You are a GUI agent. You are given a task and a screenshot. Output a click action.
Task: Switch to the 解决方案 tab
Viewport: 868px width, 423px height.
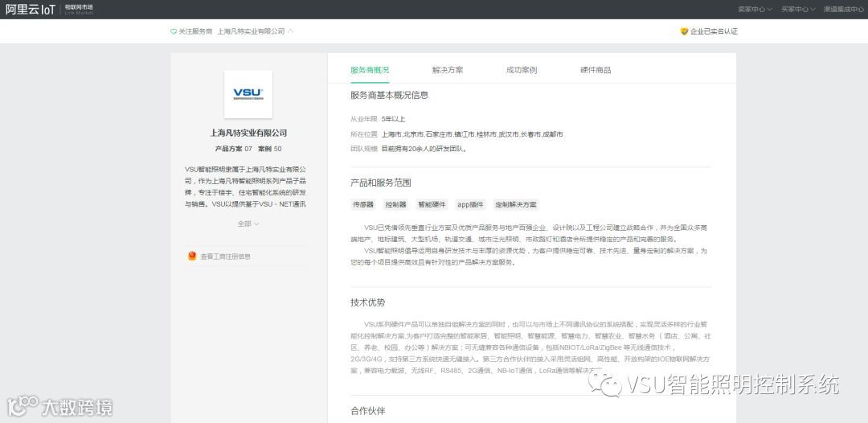(x=448, y=70)
